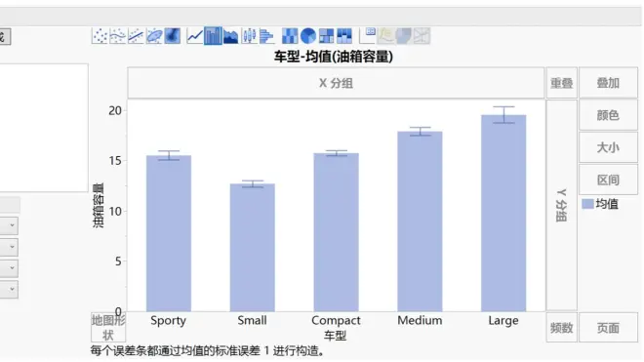Click the X 分组 drop zone
The height and width of the screenshot is (362, 644).
(336, 83)
